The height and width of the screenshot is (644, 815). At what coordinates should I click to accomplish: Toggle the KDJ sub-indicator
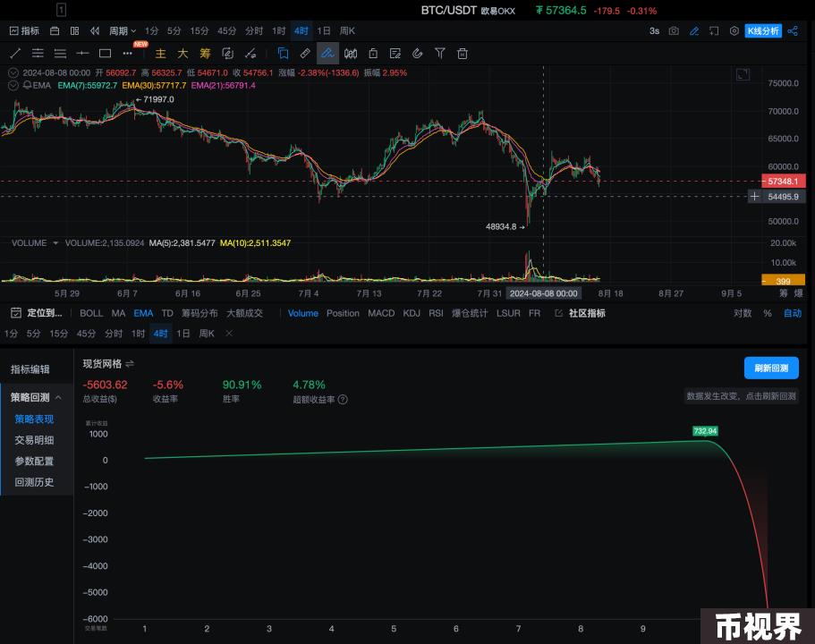click(x=412, y=313)
